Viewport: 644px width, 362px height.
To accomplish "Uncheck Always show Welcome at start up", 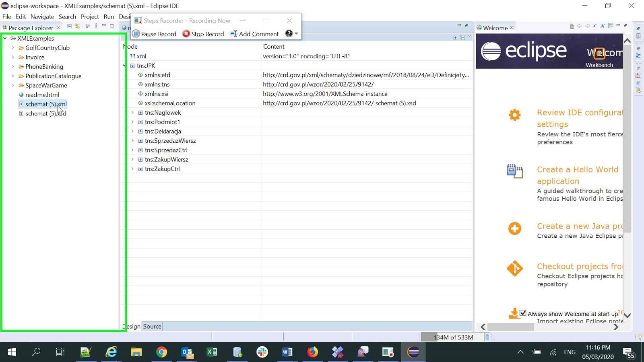I will 523,313.
